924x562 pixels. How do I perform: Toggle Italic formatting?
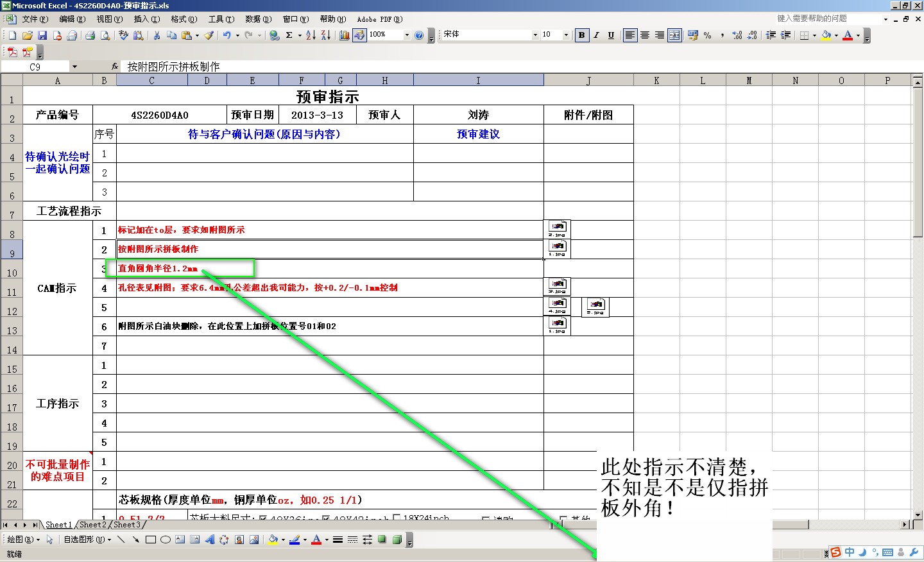pyautogui.click(x=596, y=35)
